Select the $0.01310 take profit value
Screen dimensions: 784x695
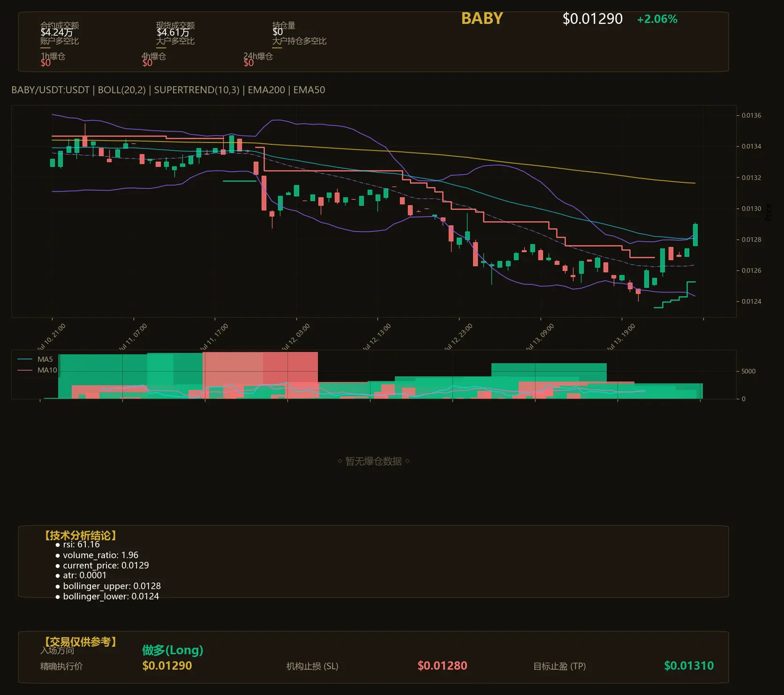coord(689,665)
